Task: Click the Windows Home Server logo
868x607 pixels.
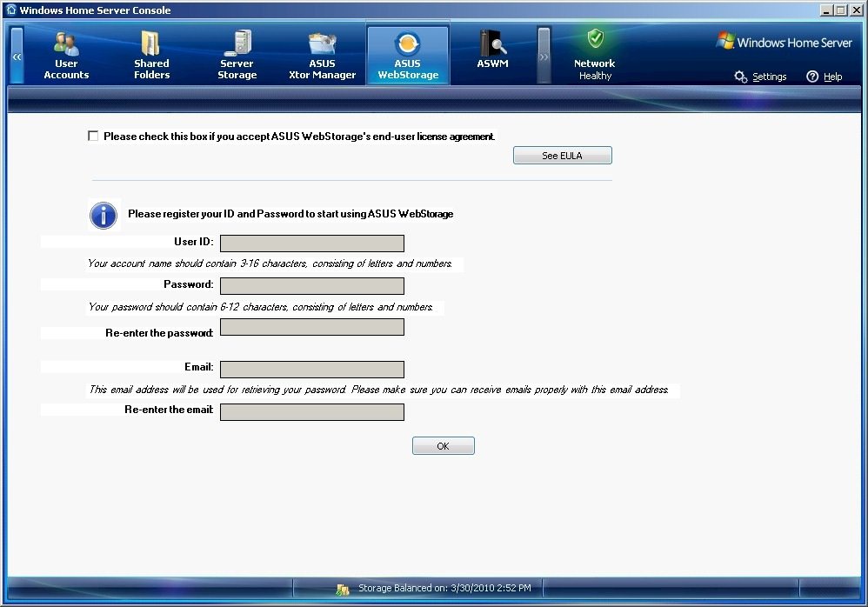Action: click(784, 42)
